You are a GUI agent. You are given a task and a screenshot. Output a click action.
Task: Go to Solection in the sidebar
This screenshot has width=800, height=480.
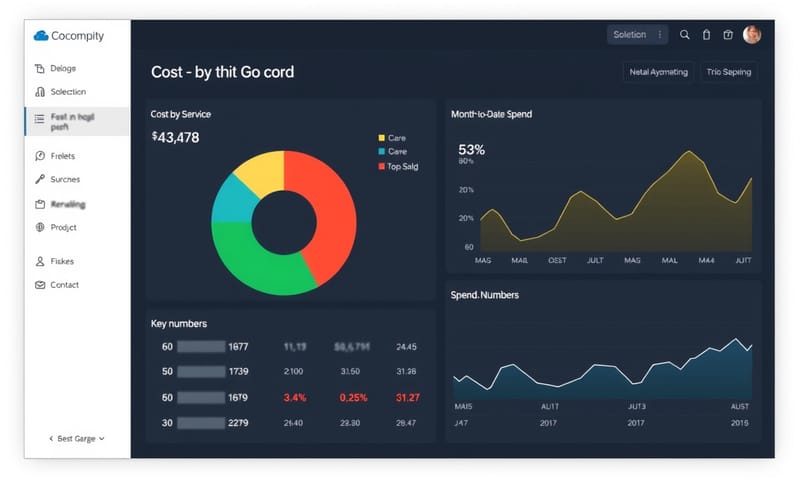tap(68, 92)
